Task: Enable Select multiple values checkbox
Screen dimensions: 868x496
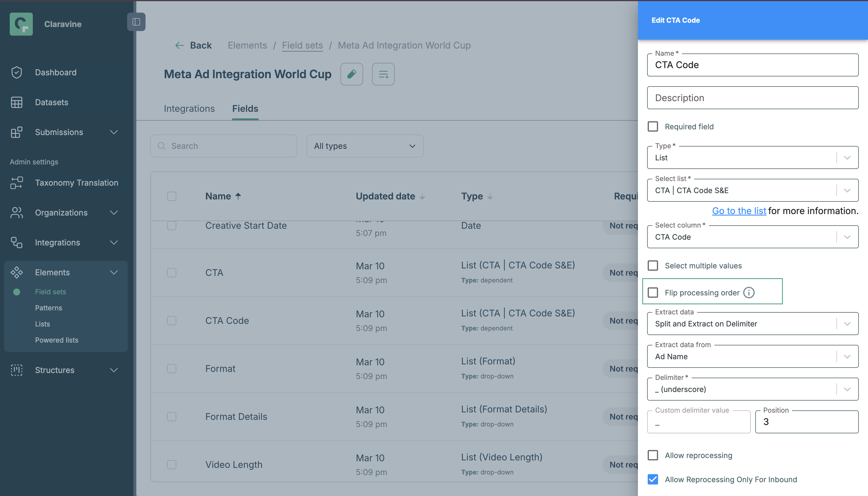Action: (653, 265)
